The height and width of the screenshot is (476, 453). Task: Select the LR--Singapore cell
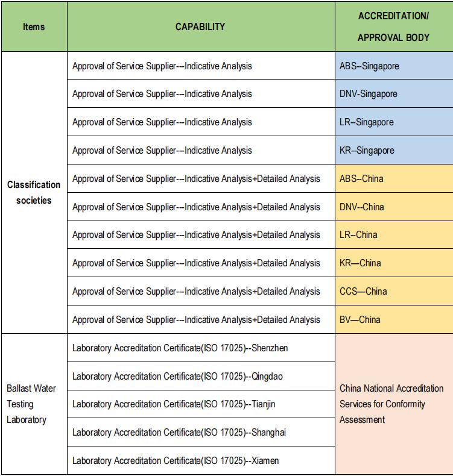click(x=394, y=122)
